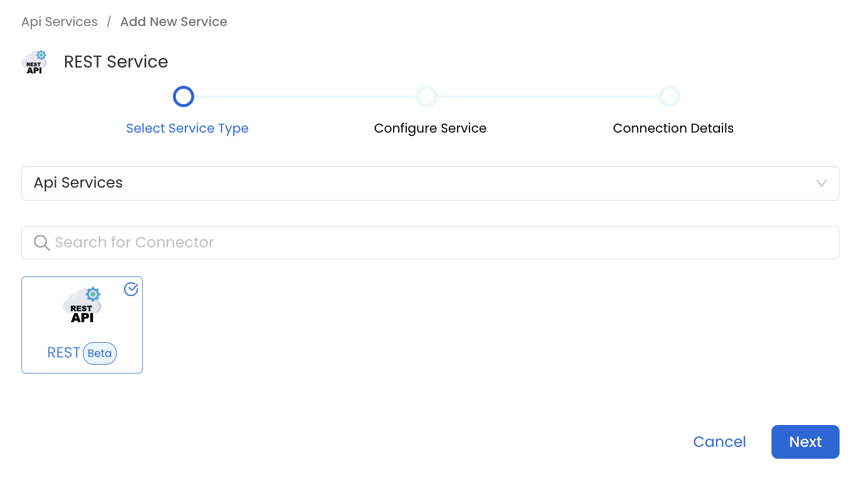Select the Connection Details step label
The height and width of the screenshot is (483, 868).
point(673,128)
